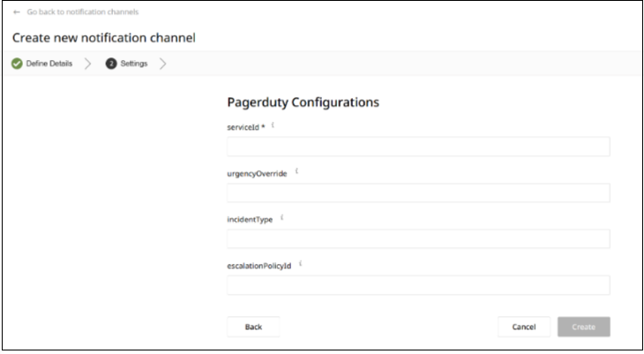Click the chevron after Settings step

(163, 64)
